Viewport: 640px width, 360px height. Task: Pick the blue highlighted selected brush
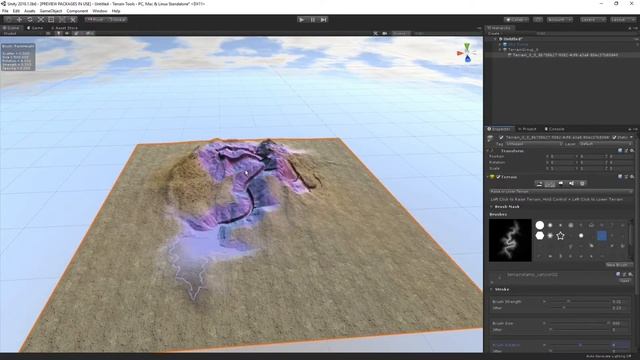coord(602,236)
